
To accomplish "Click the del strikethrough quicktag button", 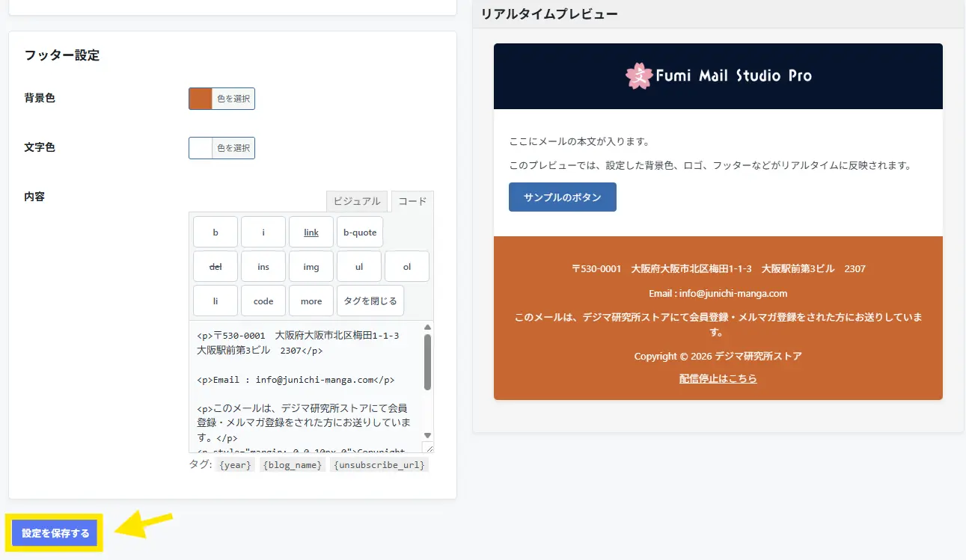I will click(215, 267).
